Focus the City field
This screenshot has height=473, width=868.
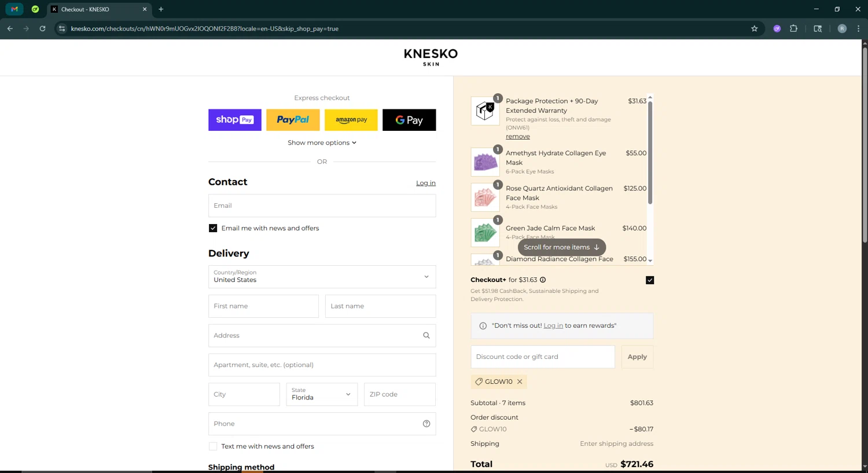pyautogui.click(x=244, y=394)
